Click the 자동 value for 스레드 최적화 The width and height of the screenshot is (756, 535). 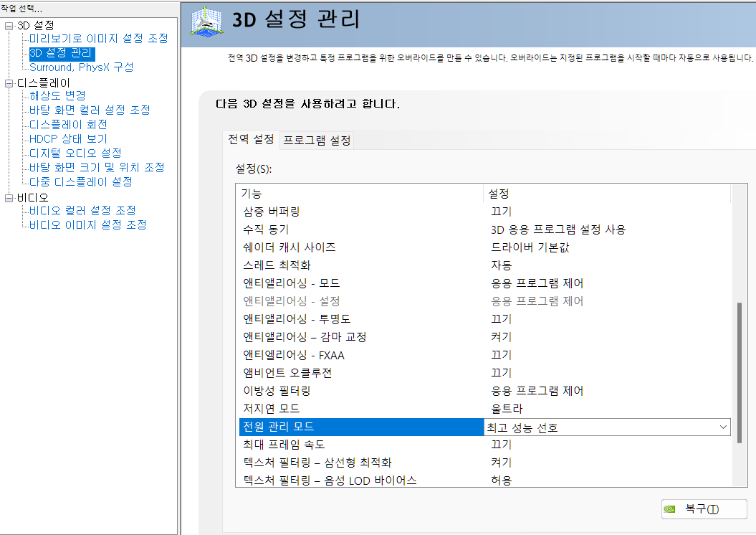tap(502, 265)
